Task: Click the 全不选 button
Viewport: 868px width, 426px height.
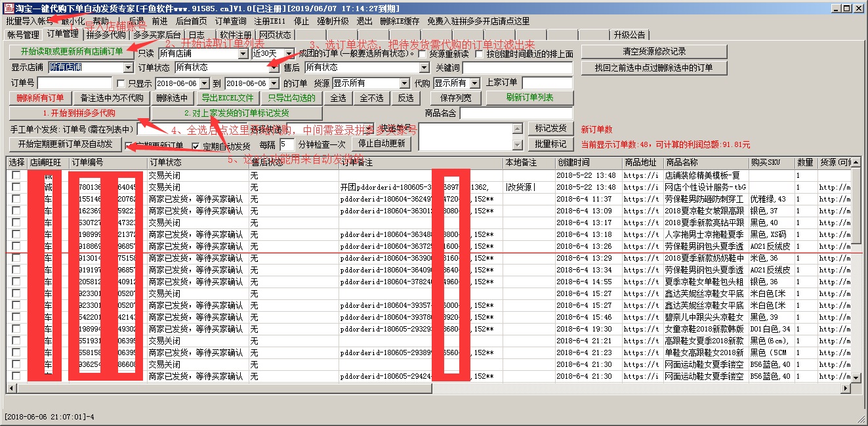Action: pyautogui.click(x=371, y=98)
